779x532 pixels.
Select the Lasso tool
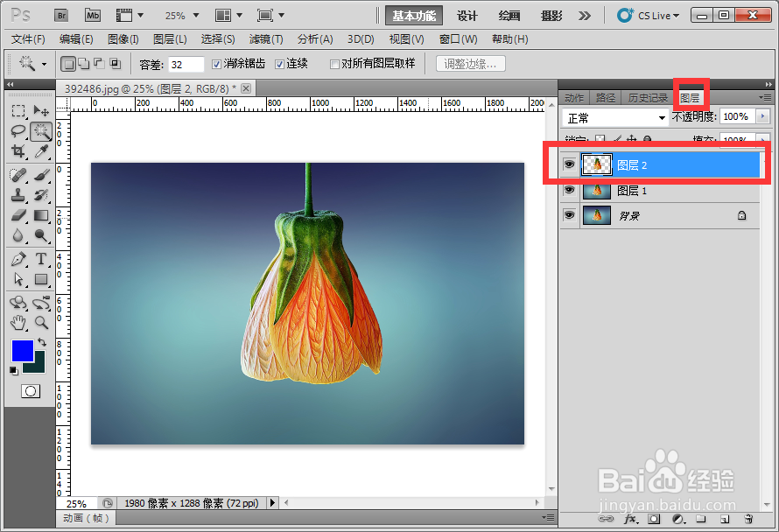pyautogui.click(x=18, y=131)
